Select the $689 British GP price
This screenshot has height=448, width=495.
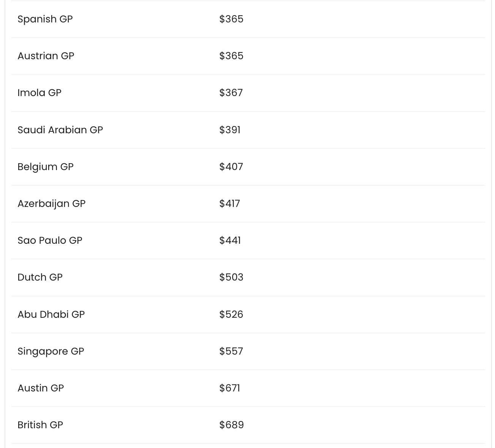coord(231,425)
